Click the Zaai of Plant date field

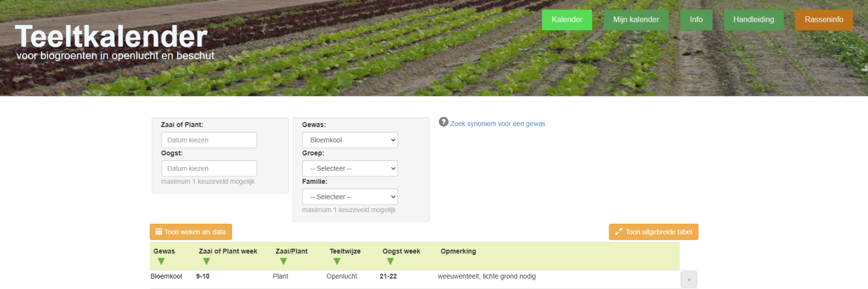[x=209, y=140]
